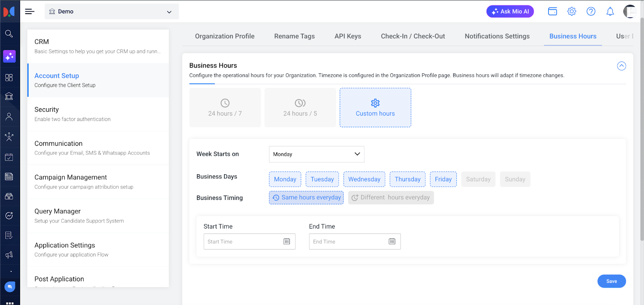
Task: Select Different hours everyday option
Action: pyautogui.click(x=391, y=198)
